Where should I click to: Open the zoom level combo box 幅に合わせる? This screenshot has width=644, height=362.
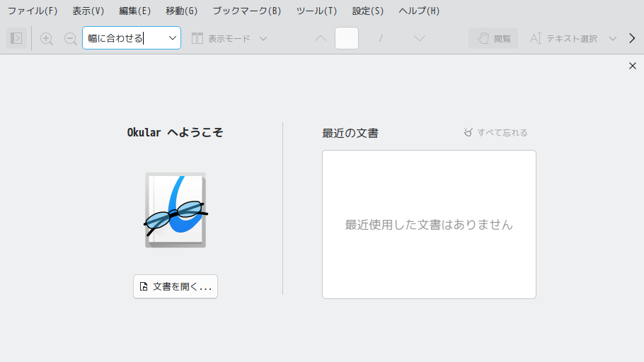132,37
